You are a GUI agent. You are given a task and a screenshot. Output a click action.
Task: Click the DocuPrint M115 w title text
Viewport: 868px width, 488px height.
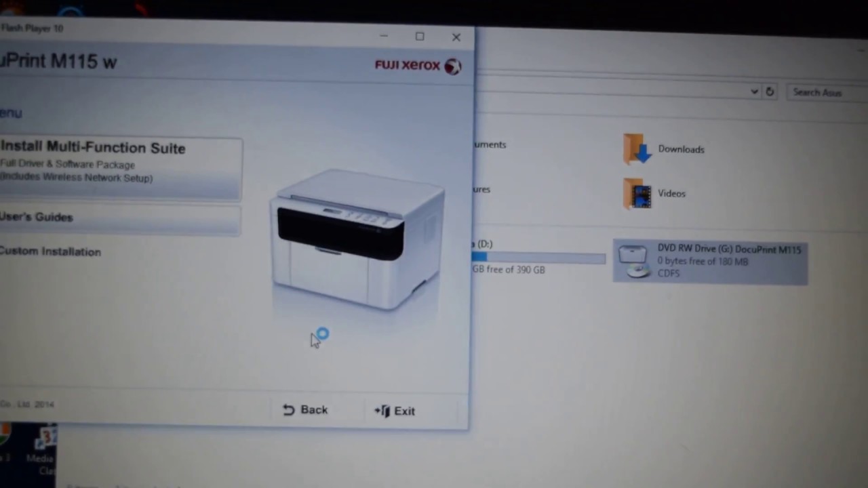pos(58,61)
